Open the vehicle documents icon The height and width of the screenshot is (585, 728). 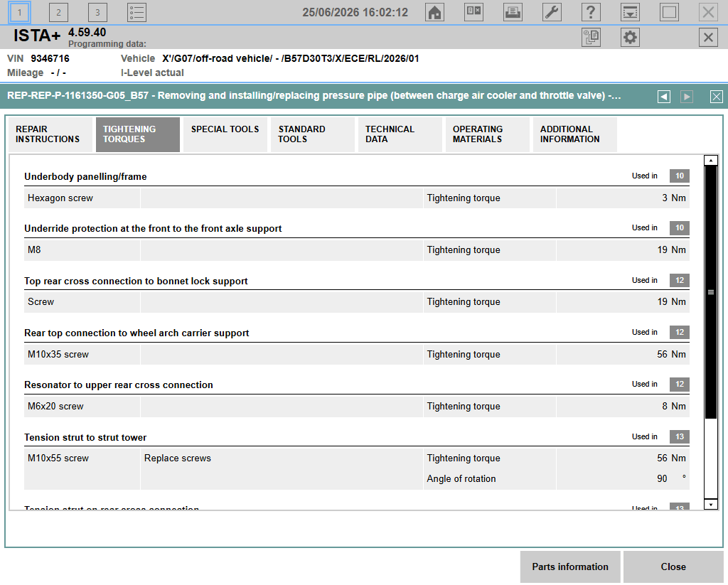click(591, 37)
